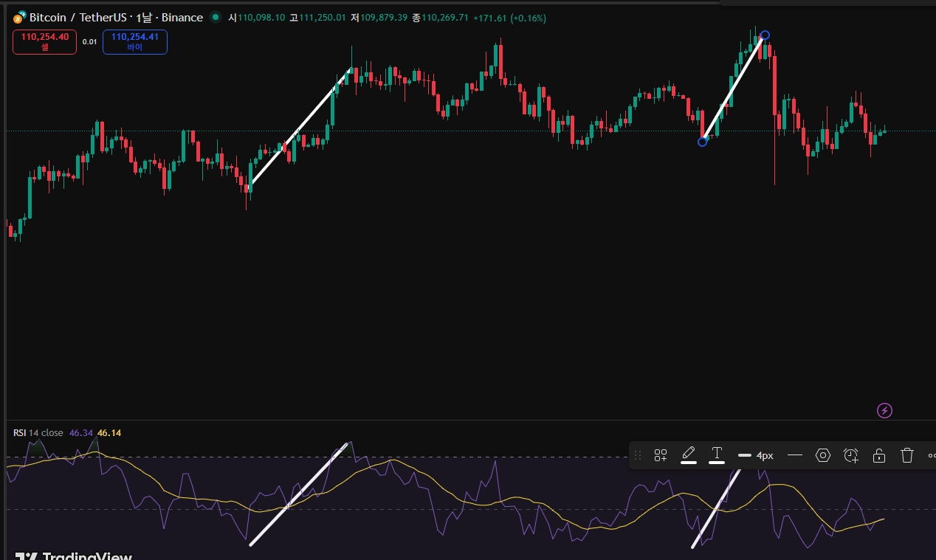This screenshot has width=936, height=560.
Task: Add alert using the clock plus icon
Action: click(850, 455)
